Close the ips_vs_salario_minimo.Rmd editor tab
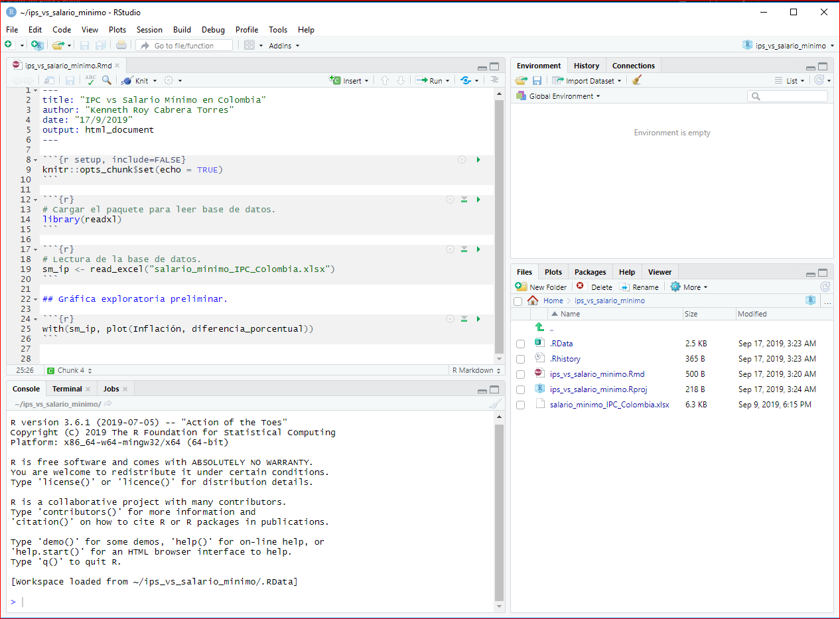 (117, 66)
